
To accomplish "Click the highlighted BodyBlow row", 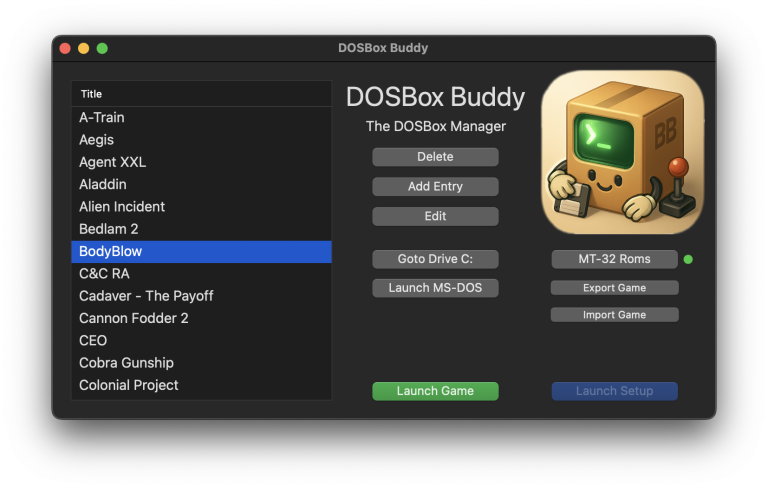I will pyautogui.click(x=201, y=252).
